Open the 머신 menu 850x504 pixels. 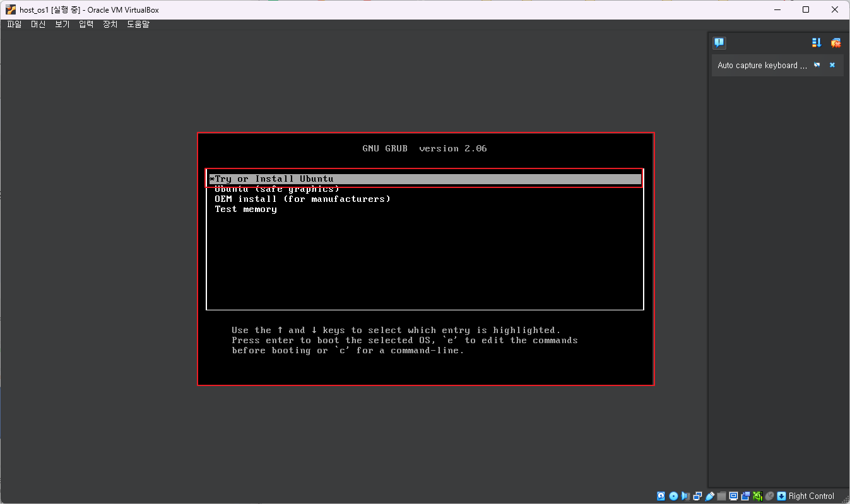click(38, 24)
